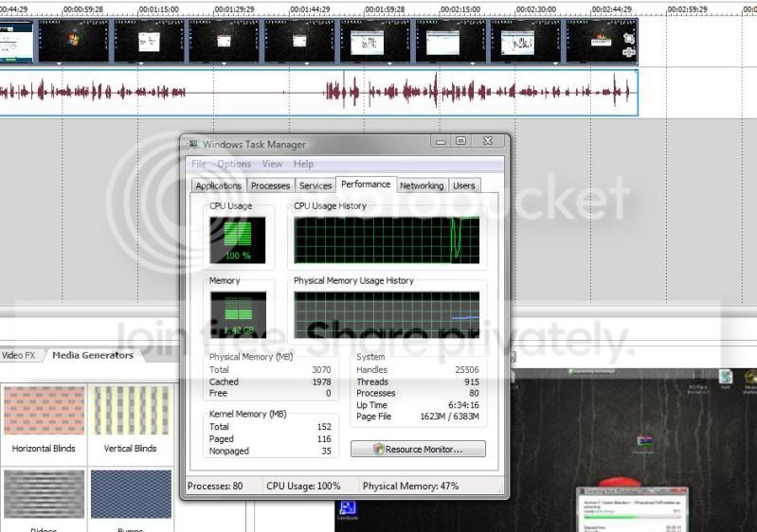Image resolution: width=757 pixels, height=532 pixels.
Task: Click the Memory usage gauge
Action: (238, 315)
